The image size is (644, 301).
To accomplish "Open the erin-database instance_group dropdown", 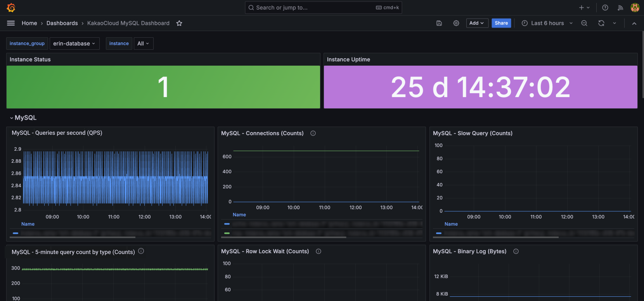I will coord(74,43).
